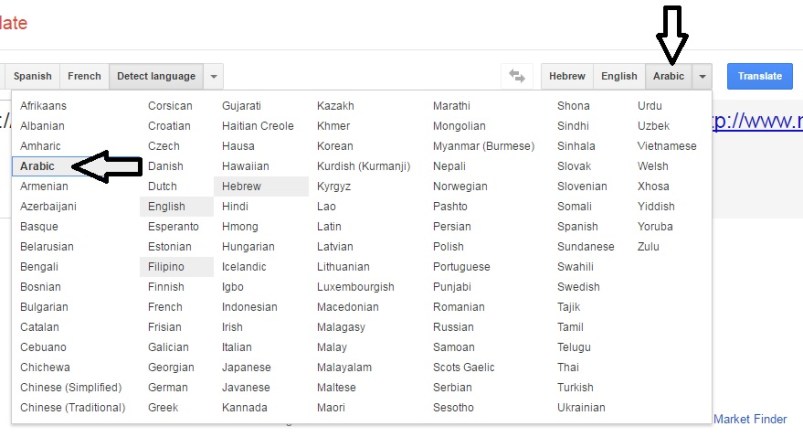Switch source language to Spanish tab
Image resolution: width=803 pixels, height=437 pixels.
pos(33,76)
